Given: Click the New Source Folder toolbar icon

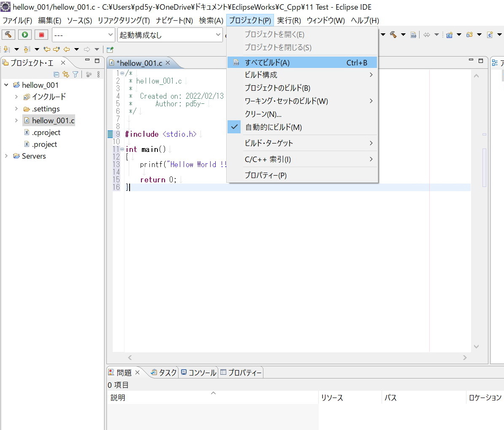Looking at the screenshot, I should pyautogui.click(x=470, y=35).
